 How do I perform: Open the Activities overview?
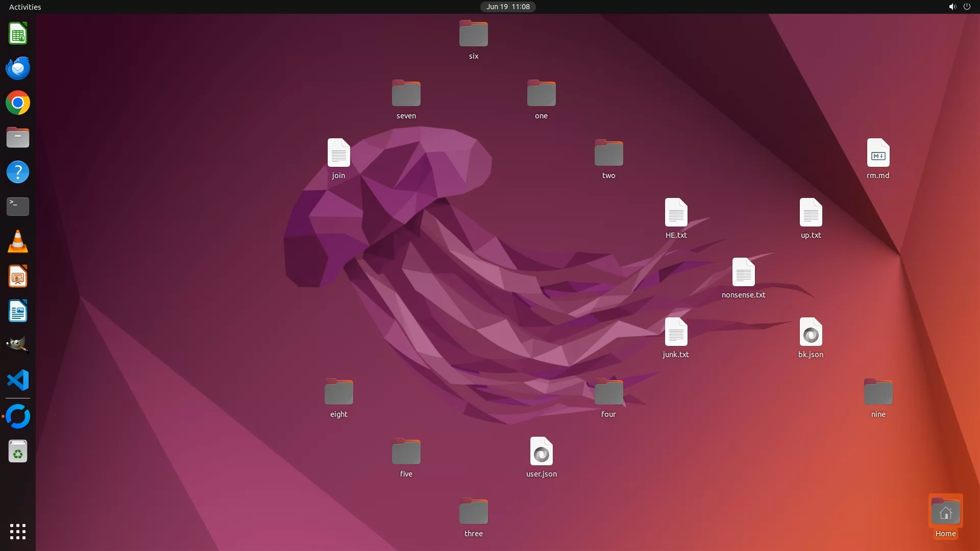[x=25, y=7]
